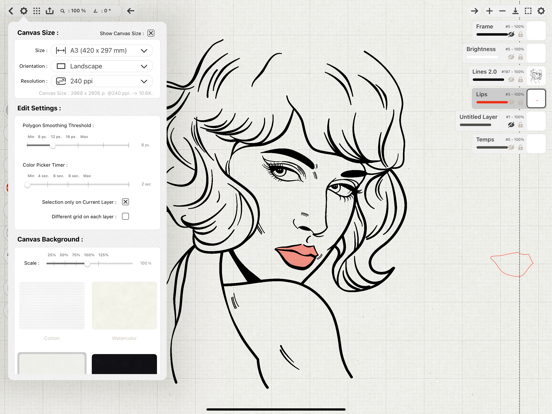This screenshot has height=414, width=552.
Task: Collapse layers panel with right-arrow icon
Action: point(475,11)
